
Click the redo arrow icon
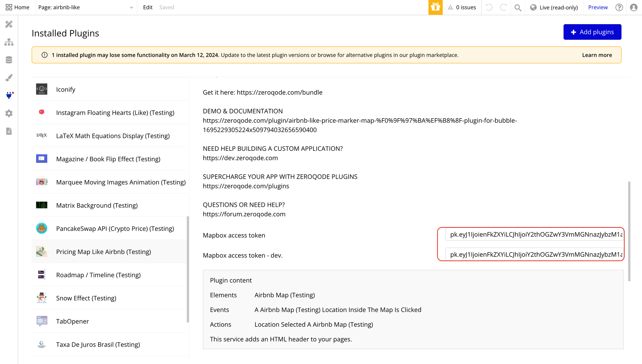pyautogui.click(x=503, y=7)
